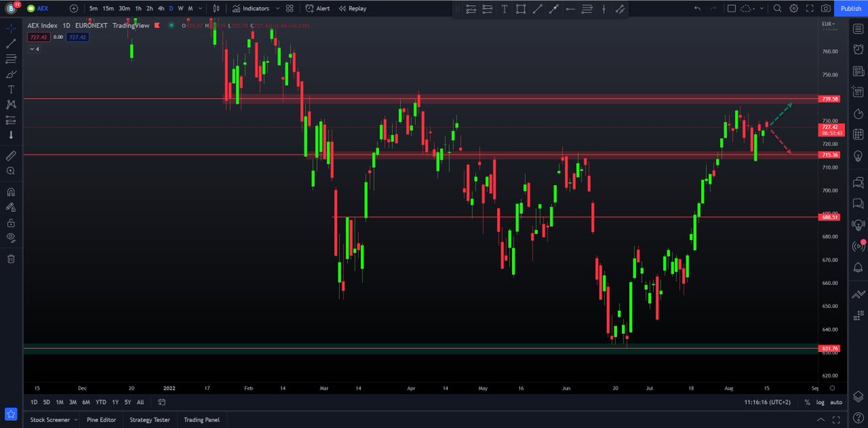The height and width of the screenshot is (428, 868).
Task: Enter fullscreen mode
Action: click(x=810, y=9)
